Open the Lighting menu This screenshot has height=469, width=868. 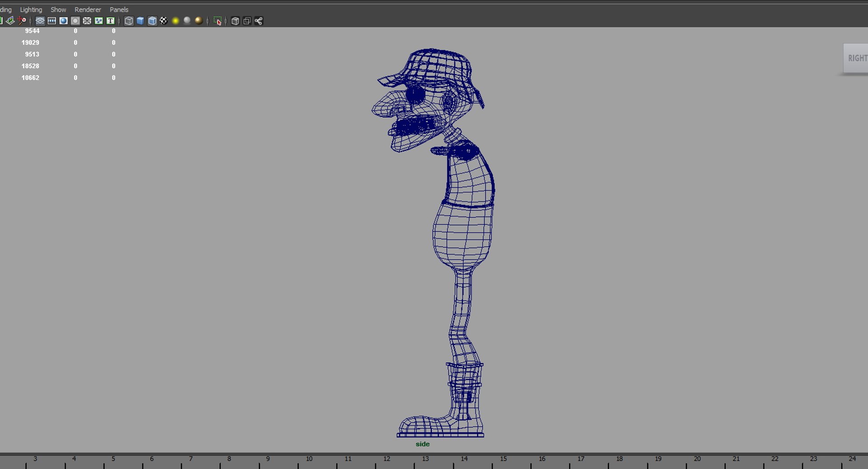[31, 9]
